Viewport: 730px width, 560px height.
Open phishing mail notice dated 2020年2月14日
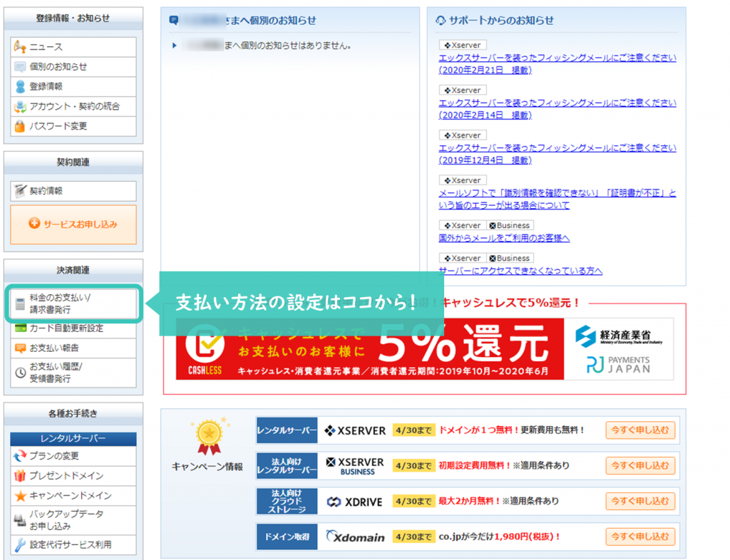[x=557, y=109]
